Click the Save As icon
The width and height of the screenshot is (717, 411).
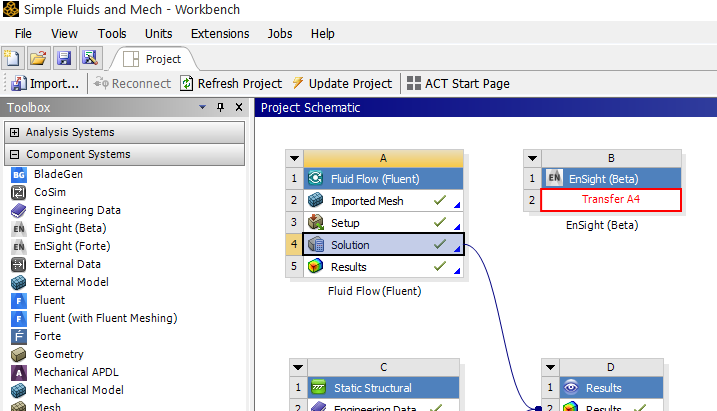[90, 58]
